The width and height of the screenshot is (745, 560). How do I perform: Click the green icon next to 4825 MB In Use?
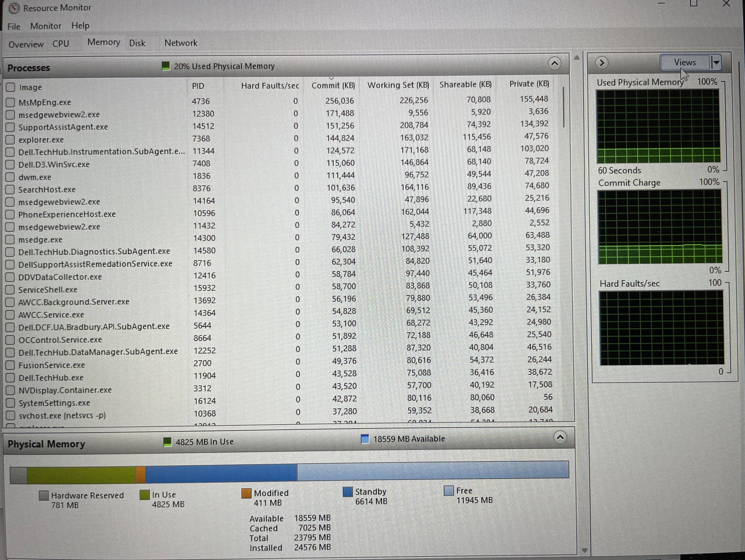point(167,441)
